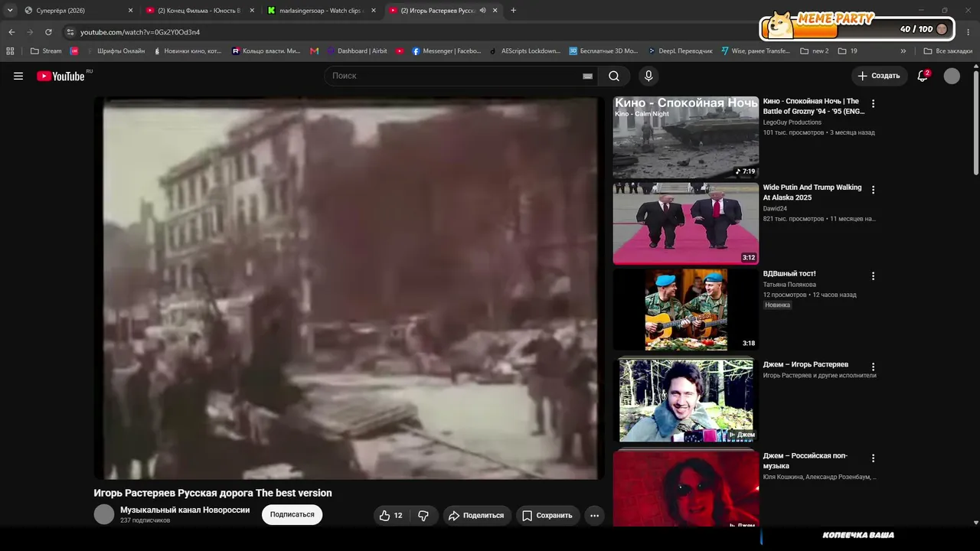The image size is (980, 551).
Task: Click the Создать create button
Action: tap(879, 76)
